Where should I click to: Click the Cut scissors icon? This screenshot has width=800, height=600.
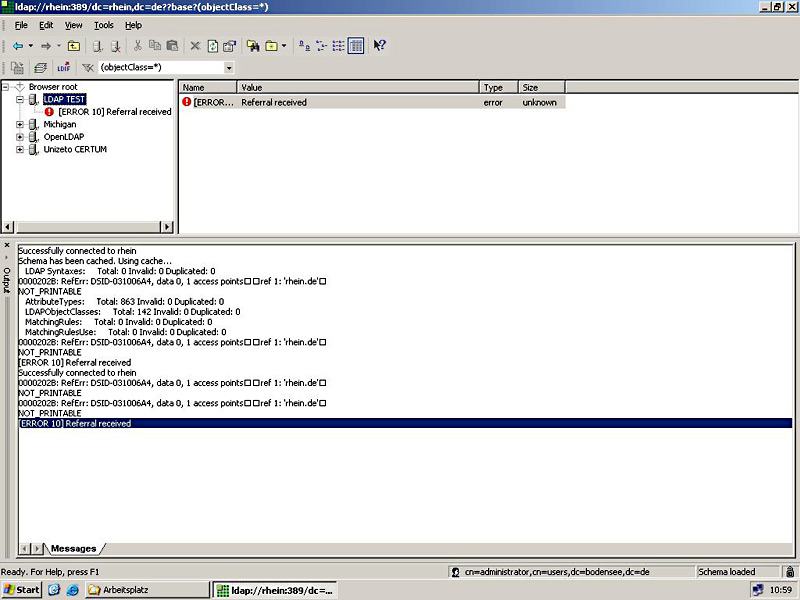(137, 46)
